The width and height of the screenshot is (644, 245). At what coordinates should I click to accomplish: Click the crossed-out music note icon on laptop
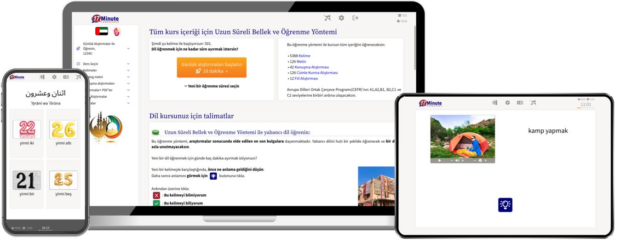(x=327, y=18)
